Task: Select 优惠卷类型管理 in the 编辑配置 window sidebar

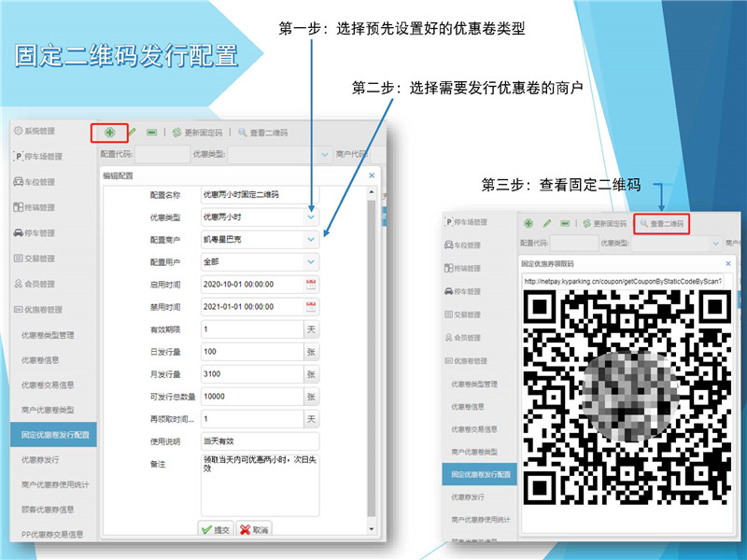Action: pyautogui.click(x=48, y=335)
